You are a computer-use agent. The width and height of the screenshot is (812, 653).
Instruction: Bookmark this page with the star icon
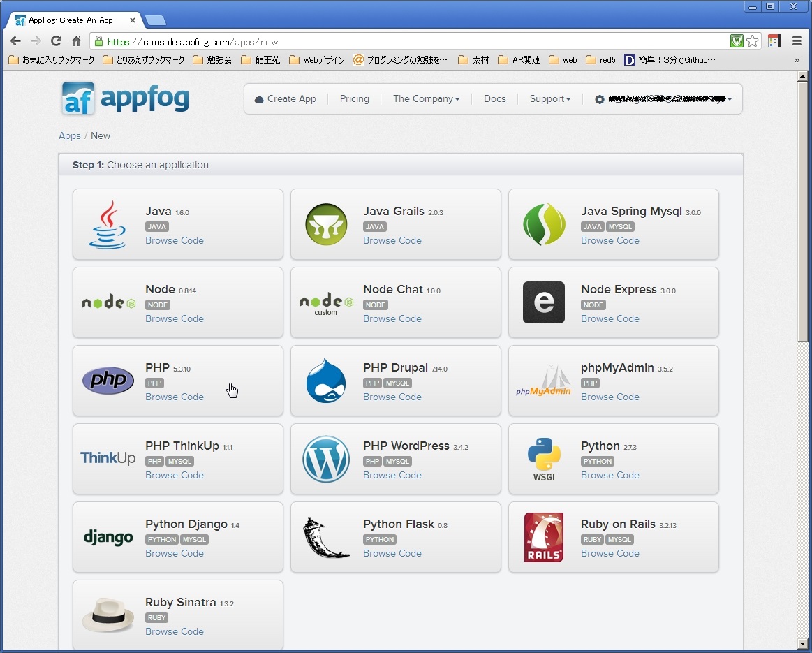pos(753,41)
